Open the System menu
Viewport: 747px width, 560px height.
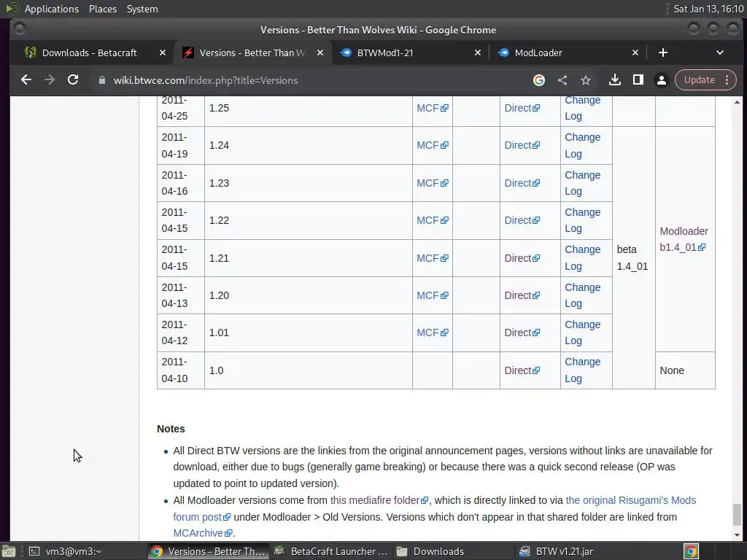pos(142,9)
